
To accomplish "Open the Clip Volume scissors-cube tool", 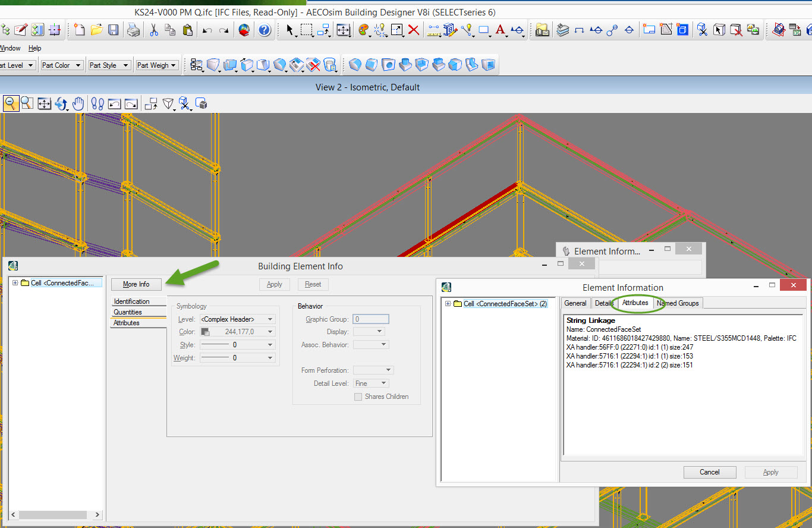I will tap(185, 103).
